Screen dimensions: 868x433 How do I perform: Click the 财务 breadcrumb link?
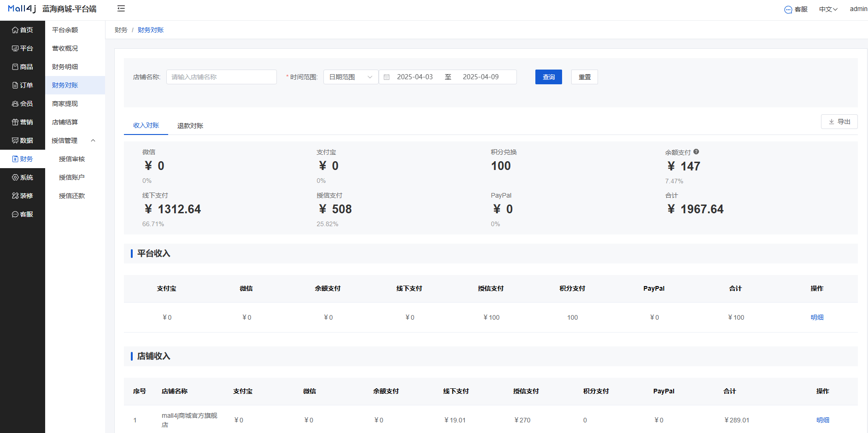point(121,30)
